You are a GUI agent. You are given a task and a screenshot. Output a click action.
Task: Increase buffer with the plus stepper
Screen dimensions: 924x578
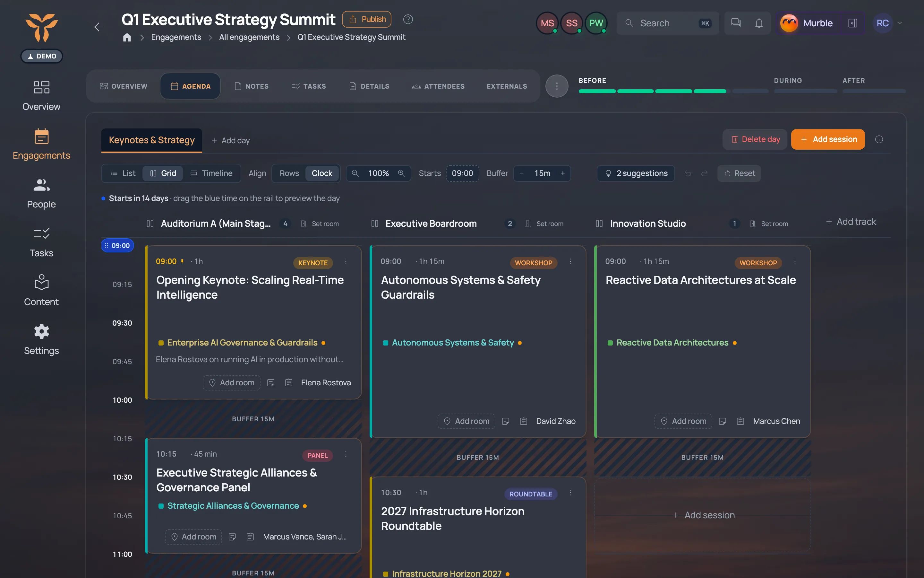[563, 173]
